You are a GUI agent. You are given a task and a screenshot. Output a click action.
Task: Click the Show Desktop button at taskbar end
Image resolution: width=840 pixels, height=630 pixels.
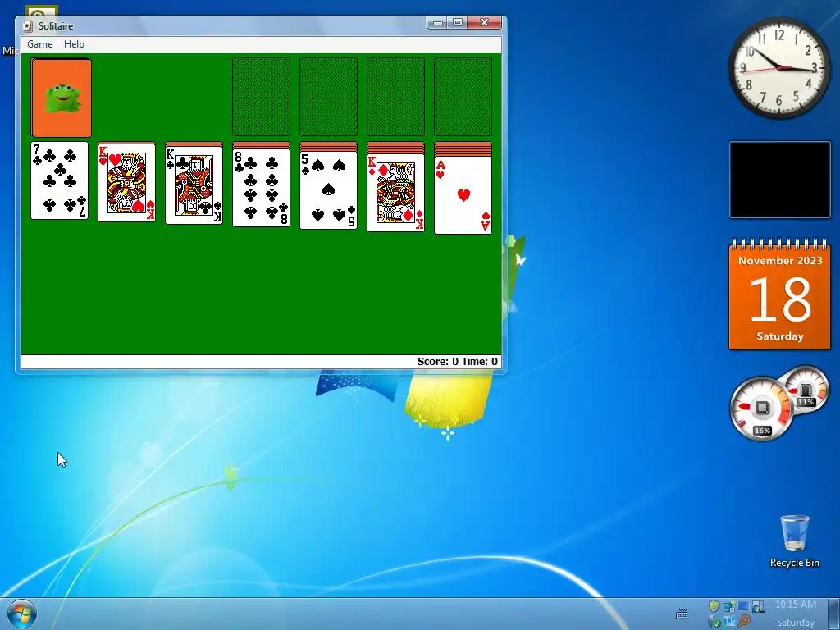[834, 614]
